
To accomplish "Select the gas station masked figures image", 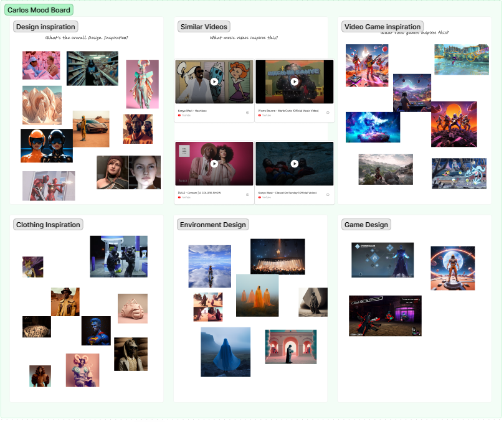I will click(119, 256).
